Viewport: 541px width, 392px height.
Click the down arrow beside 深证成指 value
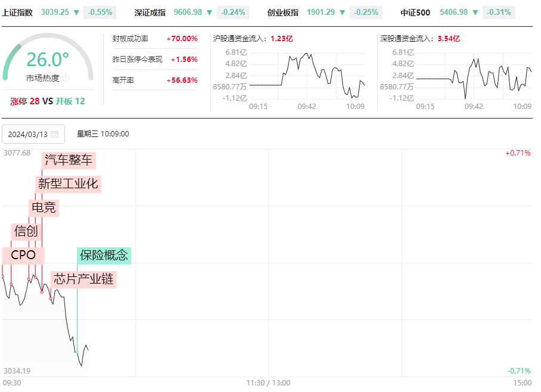pyautogui.click(x=209, y=13)
